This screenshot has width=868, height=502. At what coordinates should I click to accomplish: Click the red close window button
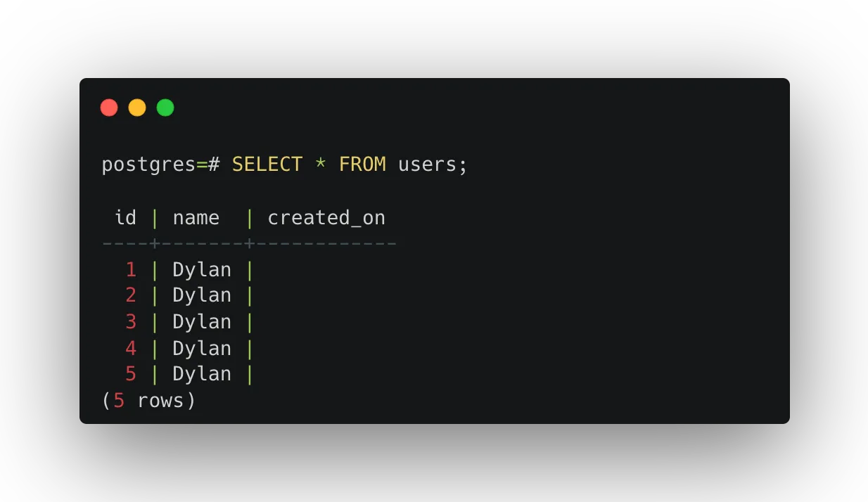click(109, 108)
